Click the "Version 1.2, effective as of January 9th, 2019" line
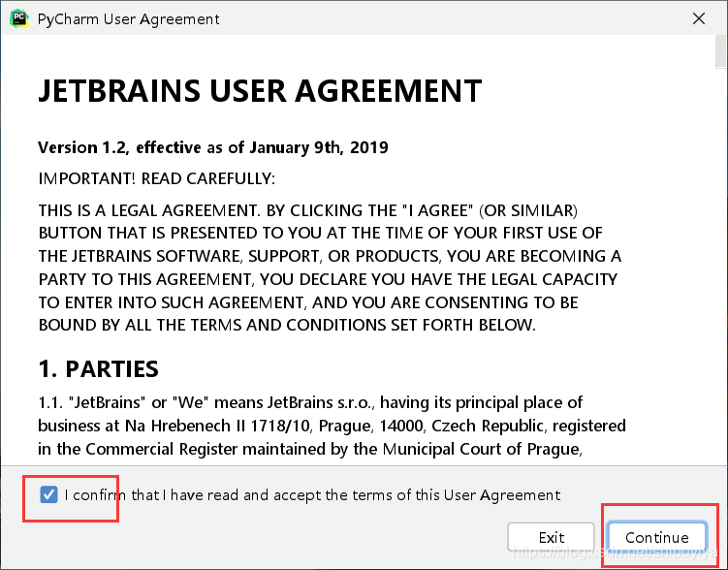Viewport: 728px width, 570px height. pyautogui.click(x=213, y=147)
